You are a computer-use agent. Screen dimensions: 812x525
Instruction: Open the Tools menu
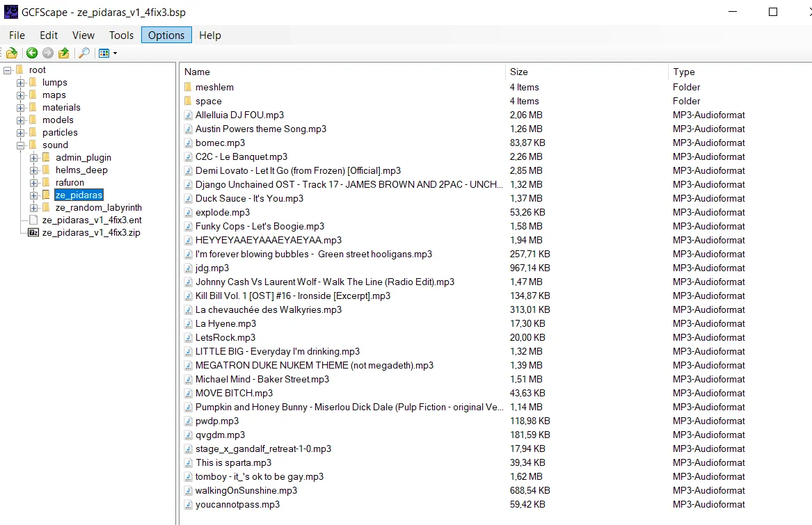pos(121,35)
